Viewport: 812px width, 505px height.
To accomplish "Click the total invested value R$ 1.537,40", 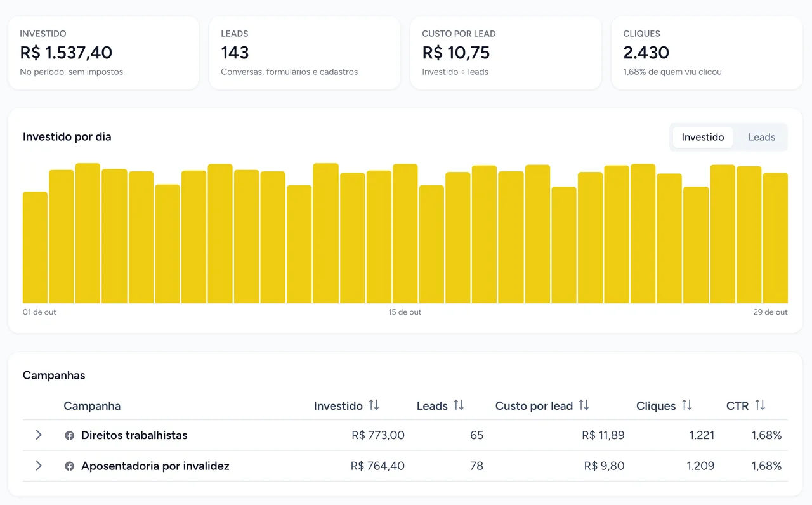I will [x=66, y=52].
